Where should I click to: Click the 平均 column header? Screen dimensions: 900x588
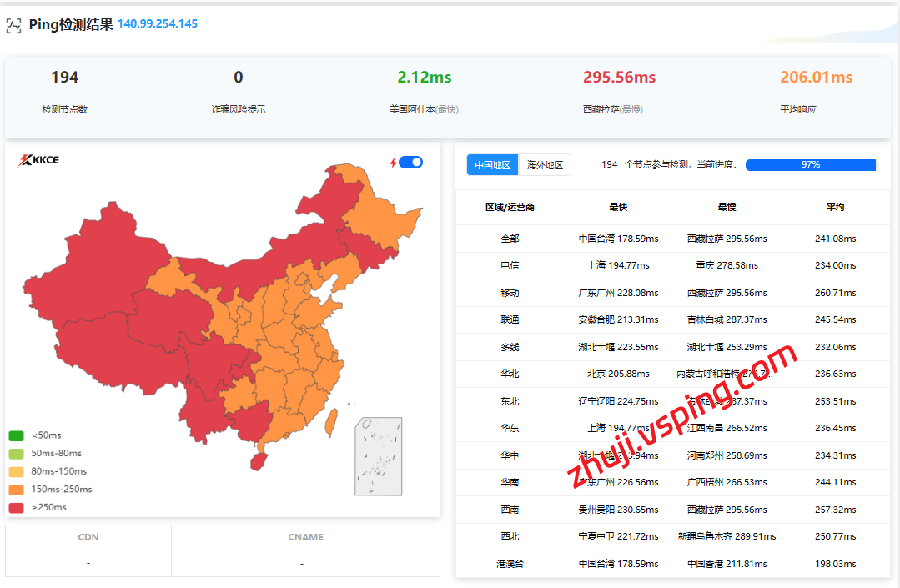pyautogui.click(x=835, y=207)
